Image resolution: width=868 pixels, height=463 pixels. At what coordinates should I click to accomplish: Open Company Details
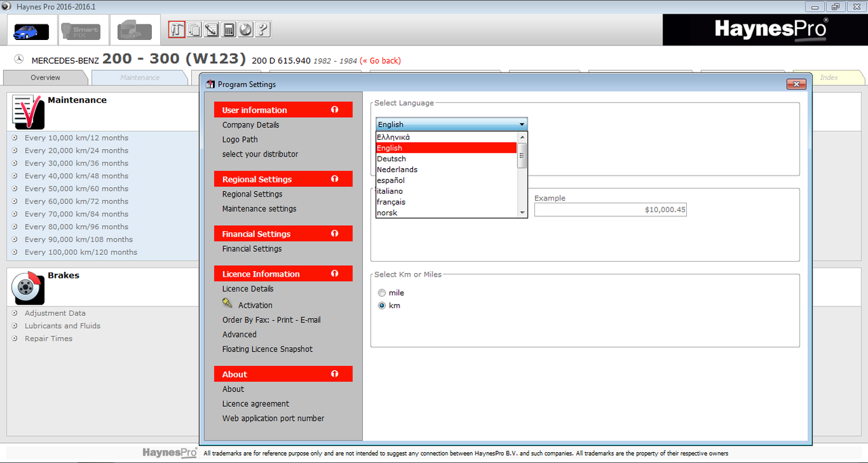tap(251, 125)
